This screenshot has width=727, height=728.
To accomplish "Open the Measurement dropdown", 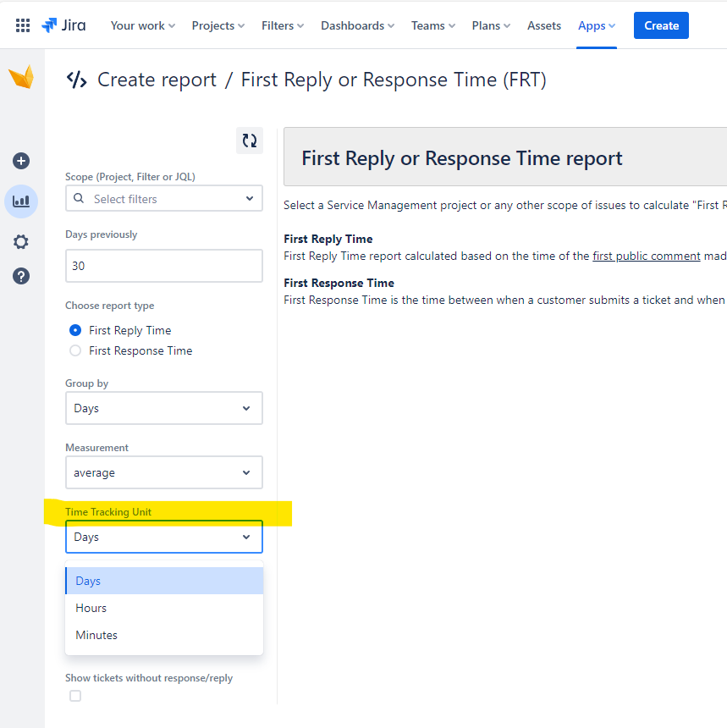I will click(163, 472).
